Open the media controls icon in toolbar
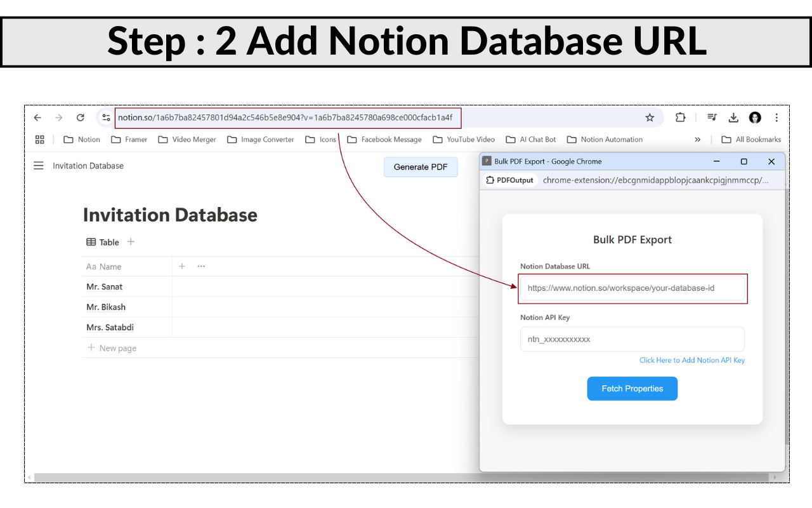The height and width of the screenshot is (508, 812). 712,117
